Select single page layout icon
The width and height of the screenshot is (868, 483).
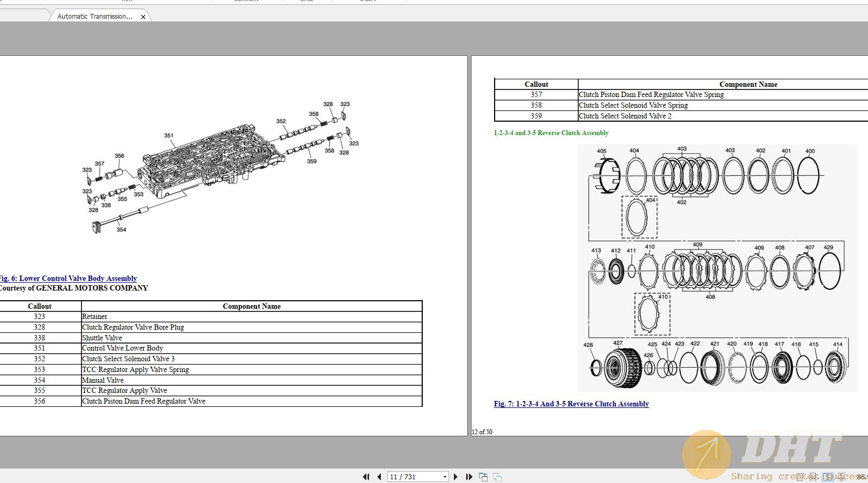(x=799, y=477)
